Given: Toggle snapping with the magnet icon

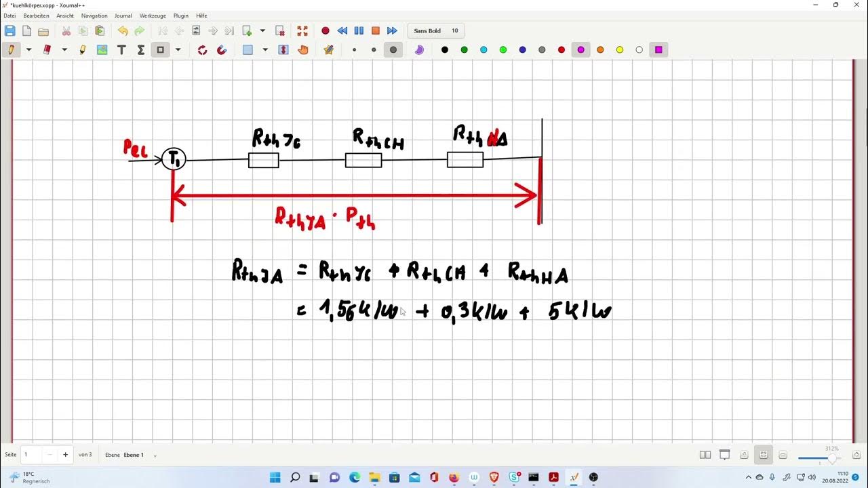Looking at the screenshot, I should (222, 49).
